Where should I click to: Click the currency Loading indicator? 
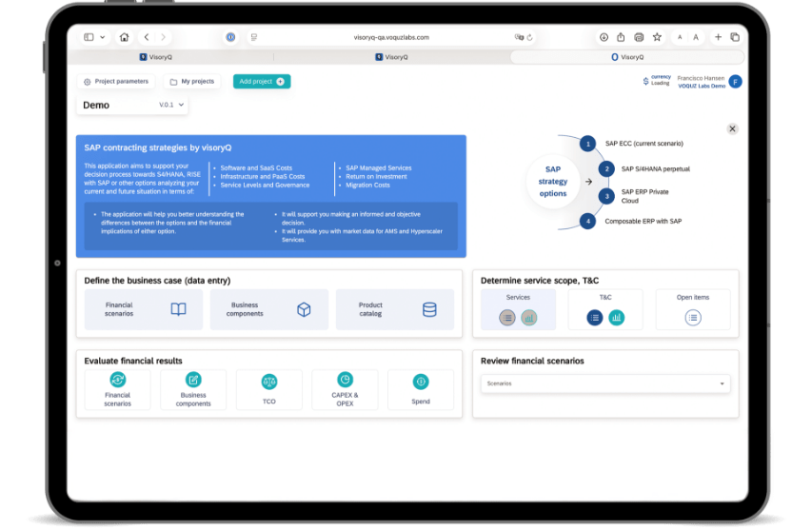pos(657,80)
